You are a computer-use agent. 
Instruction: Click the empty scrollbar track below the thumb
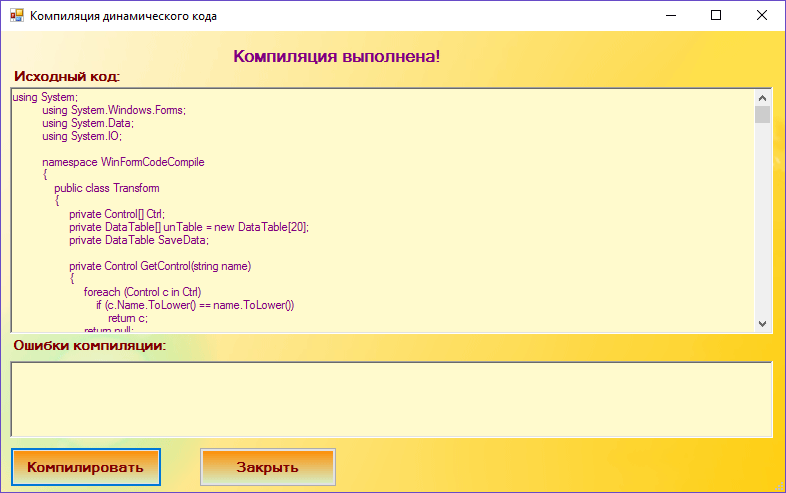(x=762, y=220)
